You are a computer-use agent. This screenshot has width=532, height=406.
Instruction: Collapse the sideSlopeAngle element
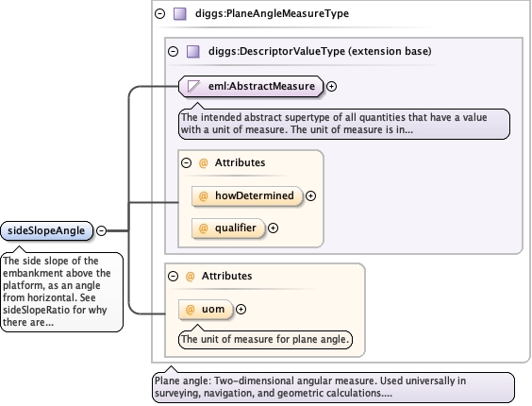[x=102, y=230]
